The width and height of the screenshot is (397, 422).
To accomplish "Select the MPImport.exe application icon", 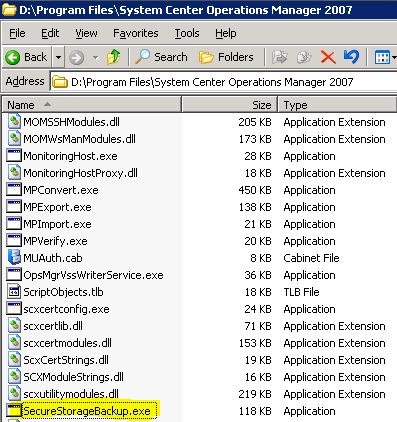I will 14,224.
